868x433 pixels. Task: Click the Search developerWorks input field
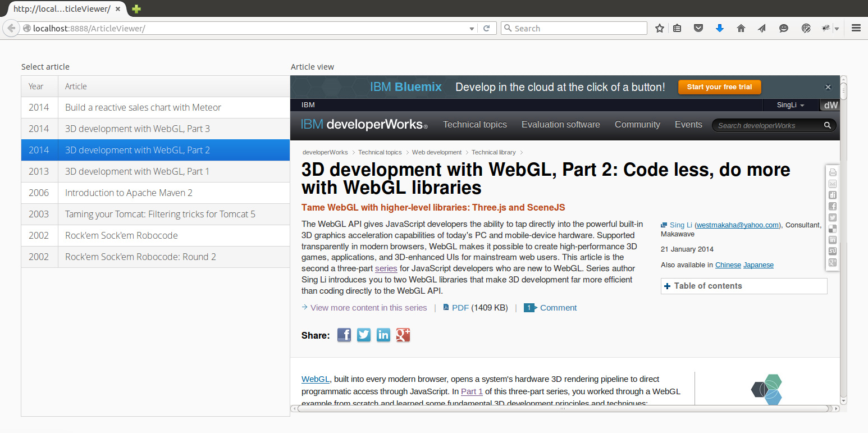(x=768, y=125)
